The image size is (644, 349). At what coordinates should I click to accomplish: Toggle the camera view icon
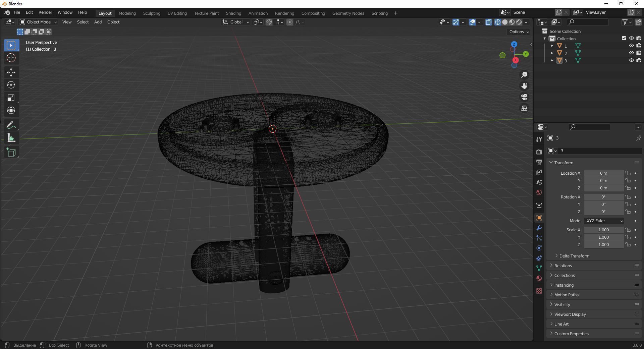coord(524,97)
